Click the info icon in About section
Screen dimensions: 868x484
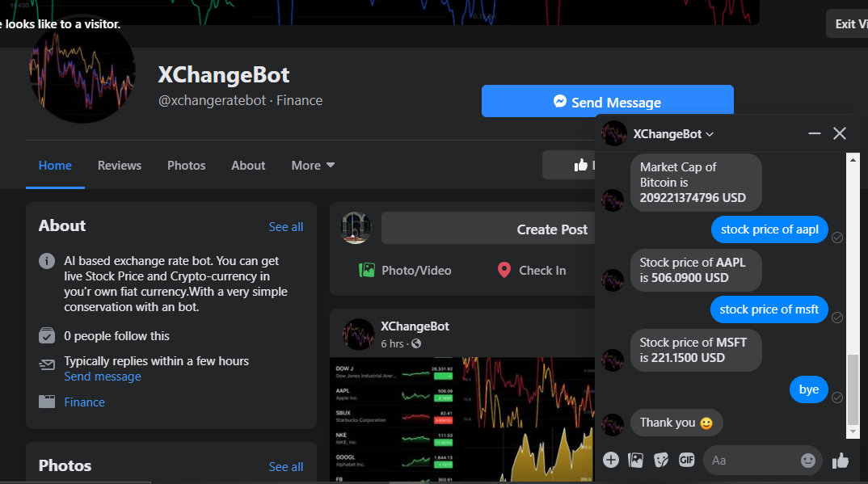tap(47, 260)
